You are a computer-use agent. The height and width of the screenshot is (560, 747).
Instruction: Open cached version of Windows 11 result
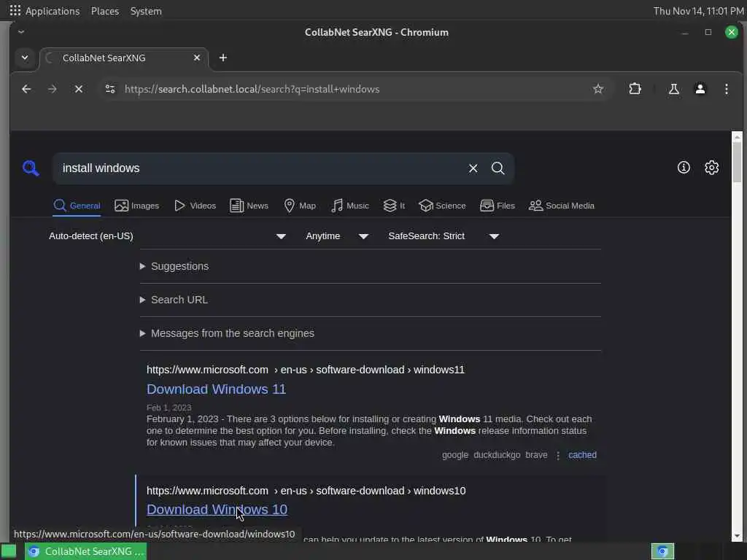[582, 455]
